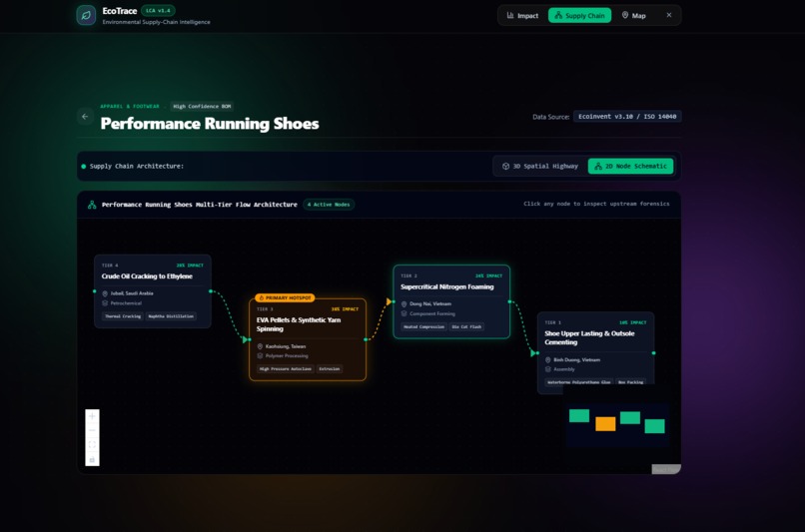Image resolution: width=805 pixels, height=532 pixels.
Task: Click the Performance Running Shoes title
Action: point(210,124)
